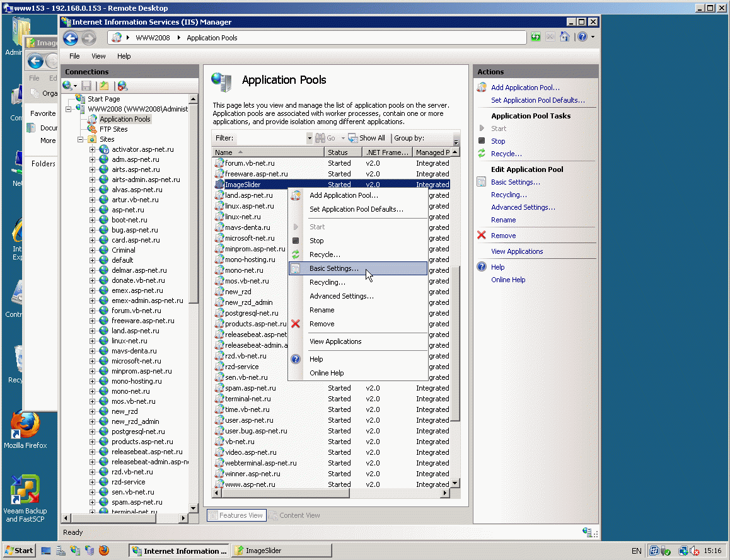Click the Recycle icon in the context menu
The width and height of the screenshot is (730, 560).
click(x=296, y=254)
